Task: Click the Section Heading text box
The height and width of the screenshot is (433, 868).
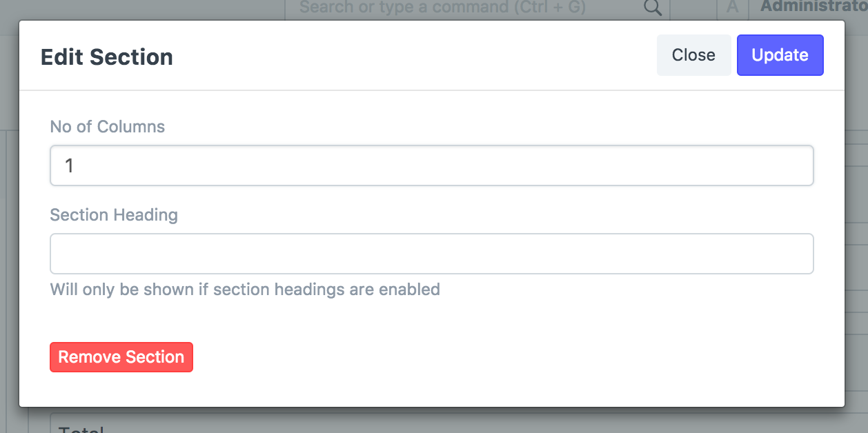Action: coord(432,254)
